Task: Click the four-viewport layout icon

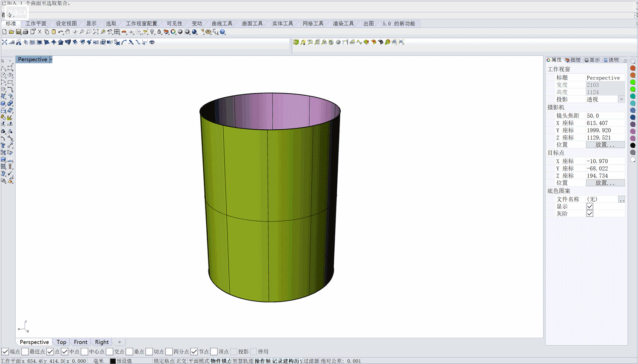Action: [x=117, y=32]
